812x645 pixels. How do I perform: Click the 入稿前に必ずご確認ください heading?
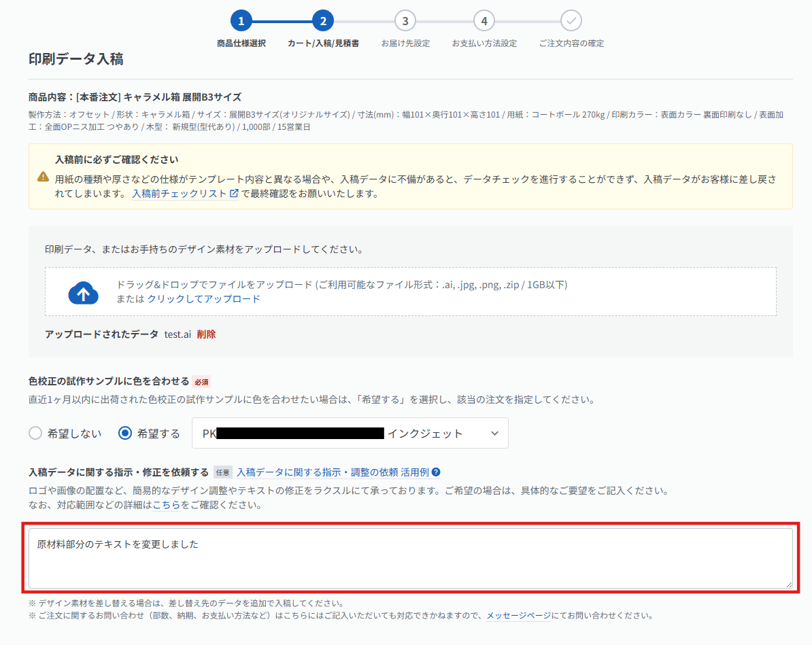pyautogui.click(x=116, y=160)
